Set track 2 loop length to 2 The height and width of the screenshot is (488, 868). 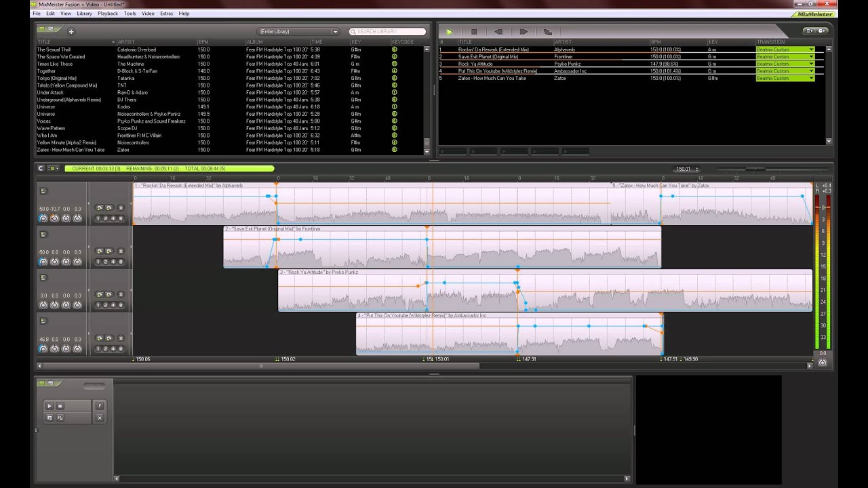pos(106,262)
